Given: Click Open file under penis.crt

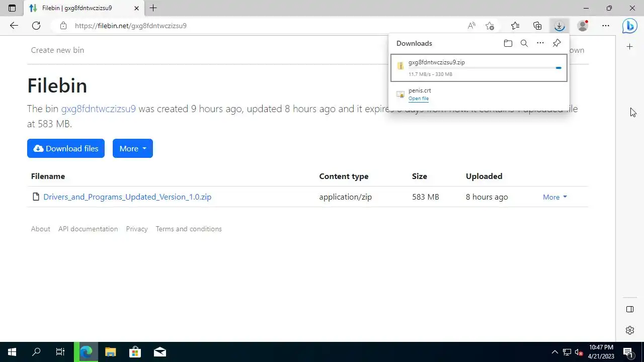Looking at the screenshot, I should (419, 99).
